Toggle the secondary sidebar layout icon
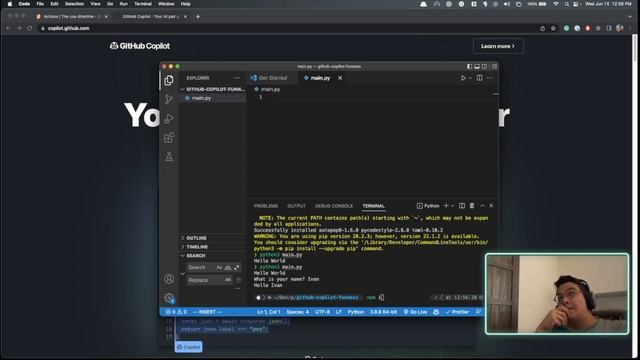 pyautogui.click(x=484, y=67)
